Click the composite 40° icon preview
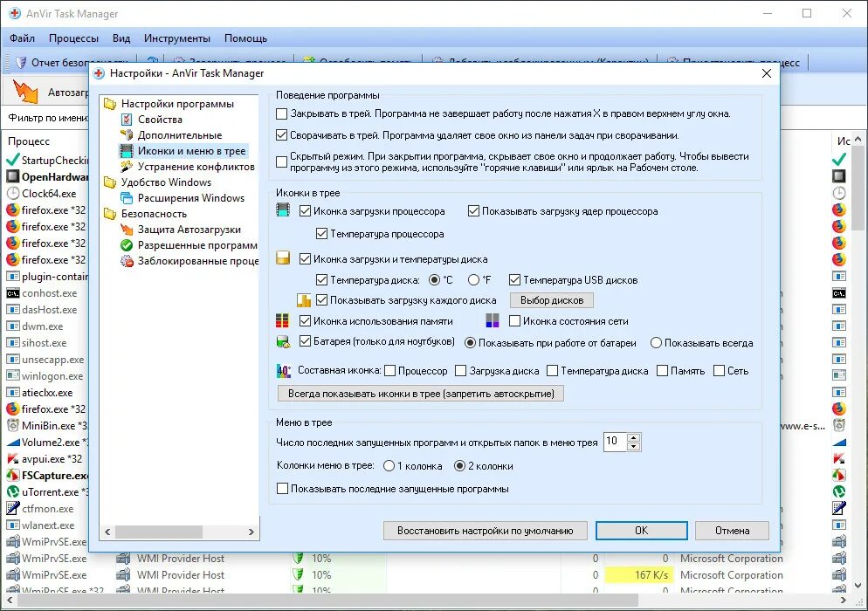This screenshot has height=611, width=868. point(282,370)
